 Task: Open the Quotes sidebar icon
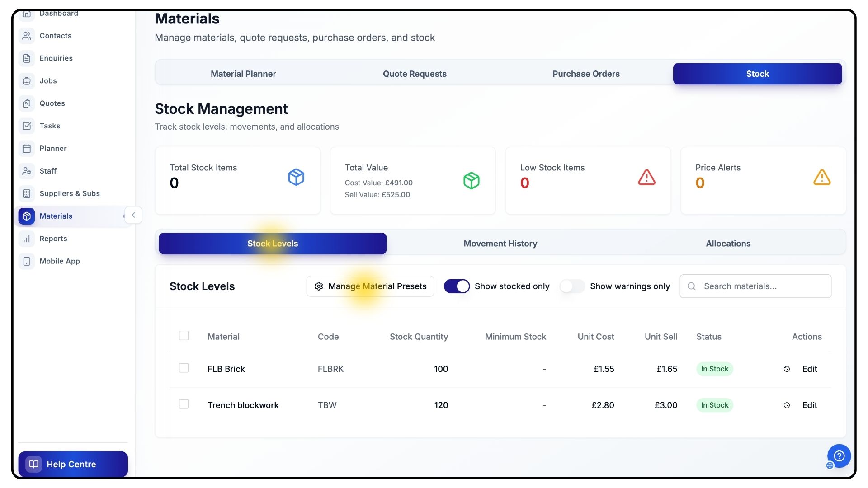click(27, 103)
